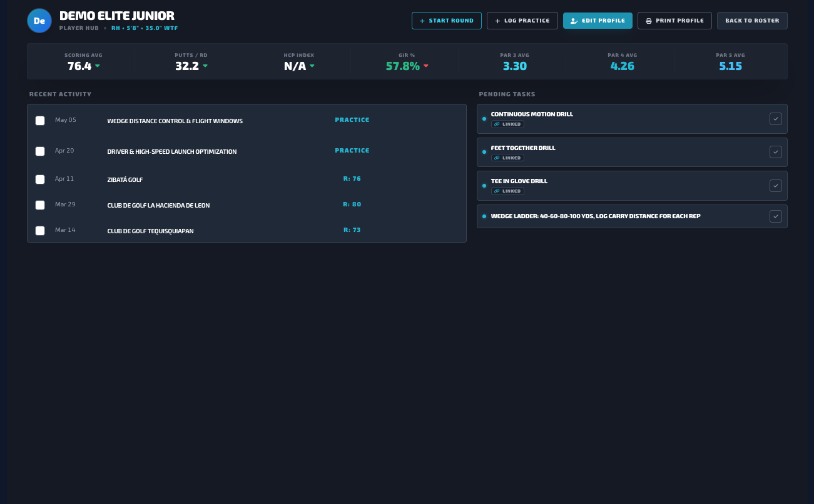Mark the Wedge Ladder task as complete
This screenshot has height=504, width=814.
click(x=776, y=216)
